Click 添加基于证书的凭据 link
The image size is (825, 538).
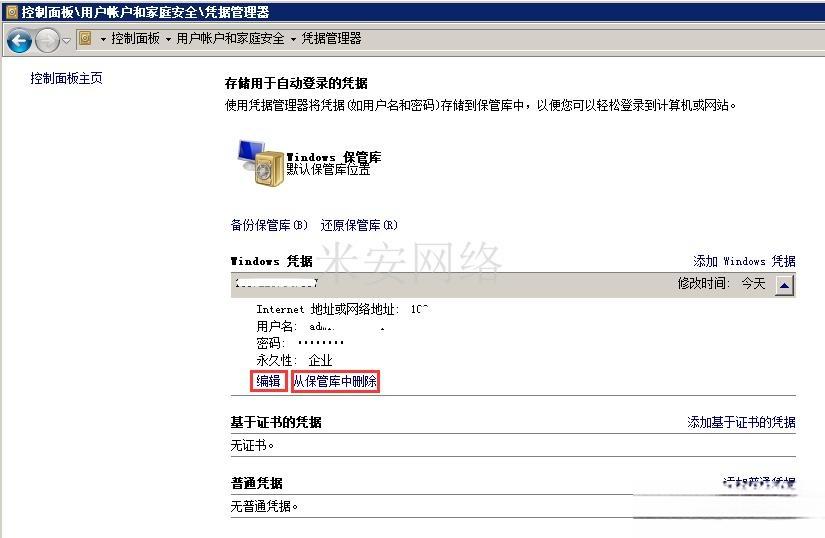741,422
